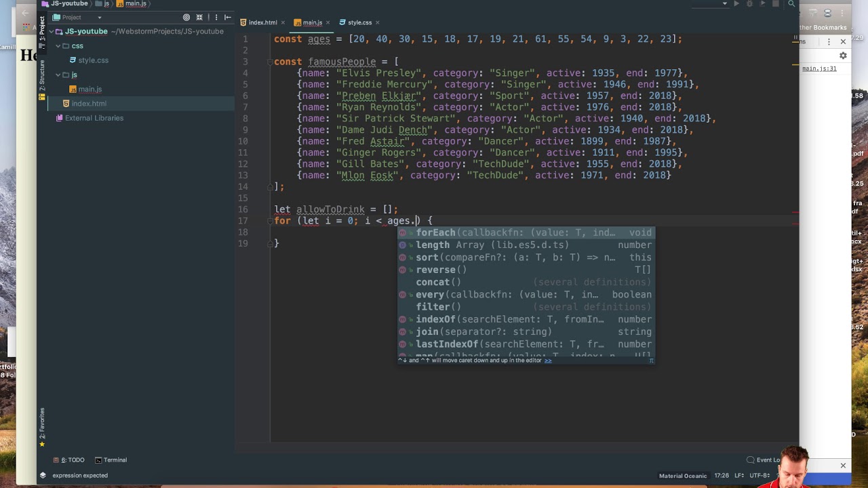
Task: Close the style.css editor tab
Action: click(377, 23)
